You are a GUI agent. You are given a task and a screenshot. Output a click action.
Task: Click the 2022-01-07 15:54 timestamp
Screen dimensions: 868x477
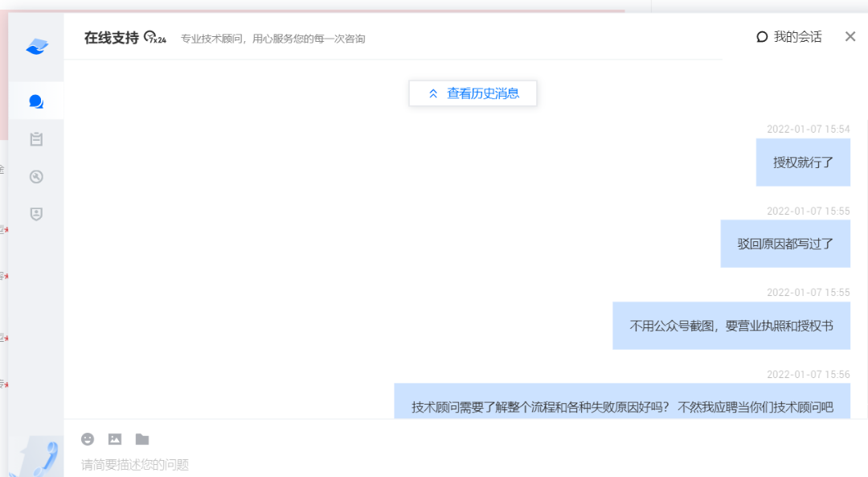point(808,129)
